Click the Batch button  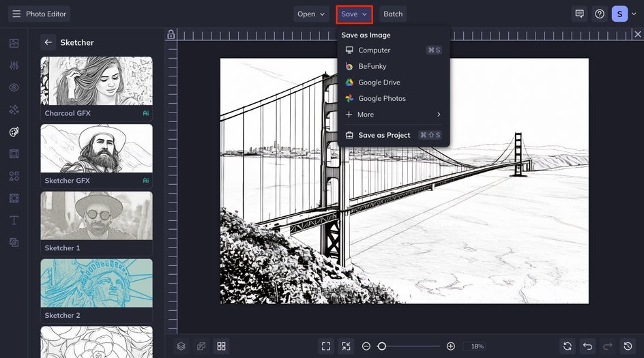tap(393, 14)
